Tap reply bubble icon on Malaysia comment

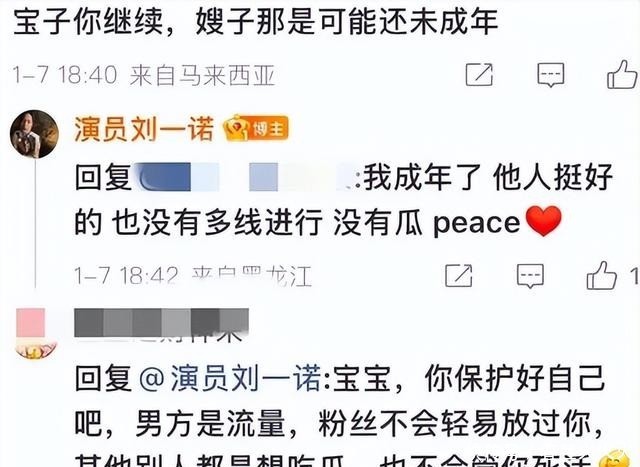click(551, 75)
